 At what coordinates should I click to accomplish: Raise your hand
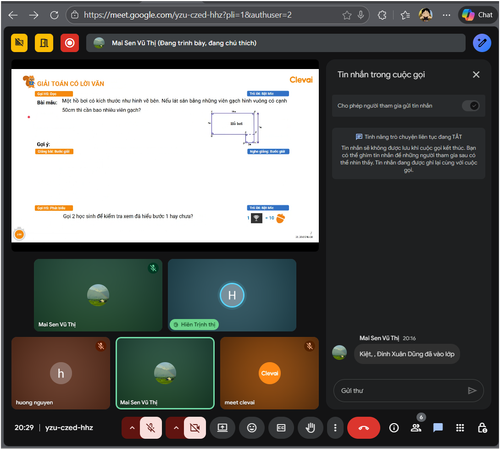coord(310,428)
